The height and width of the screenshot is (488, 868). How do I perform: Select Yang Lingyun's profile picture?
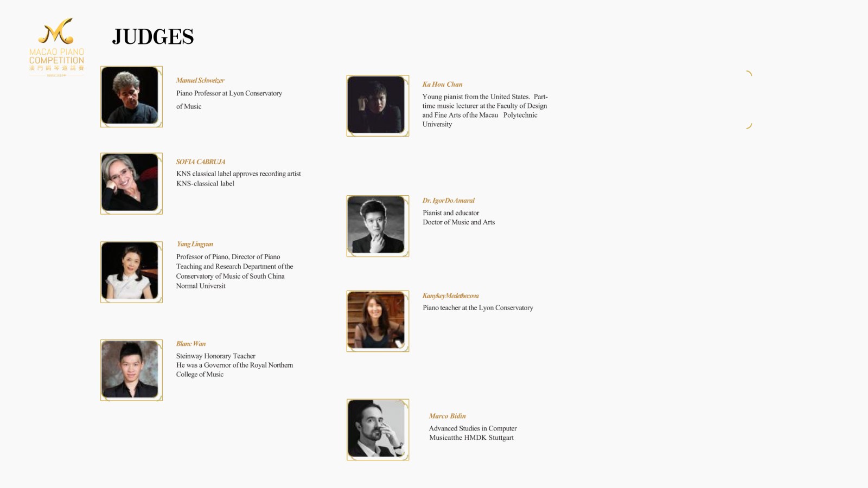click(x=131, y=272)
